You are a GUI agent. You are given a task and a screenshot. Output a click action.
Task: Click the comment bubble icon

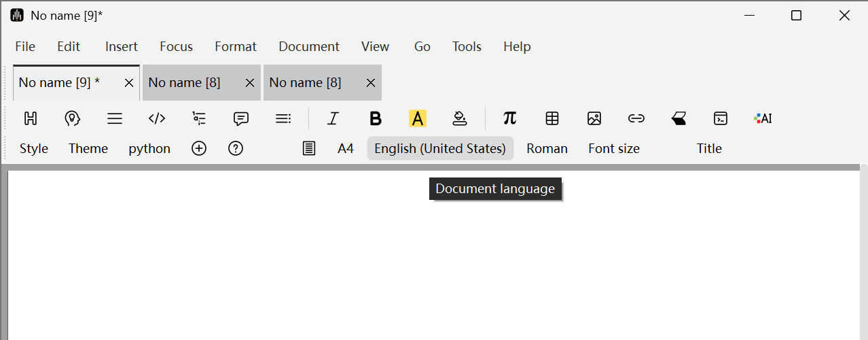(x=241, y=118)
